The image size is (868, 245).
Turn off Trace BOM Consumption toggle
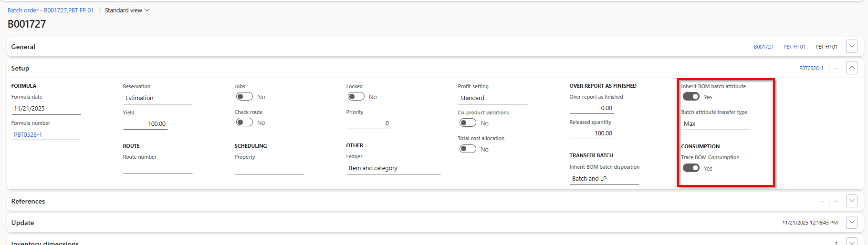[691, 168]
